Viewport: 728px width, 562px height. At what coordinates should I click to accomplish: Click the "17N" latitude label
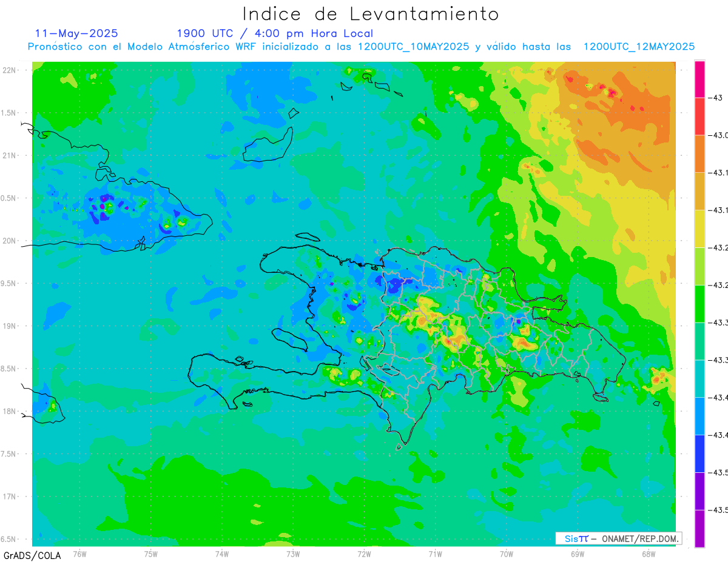coord(10,497)
